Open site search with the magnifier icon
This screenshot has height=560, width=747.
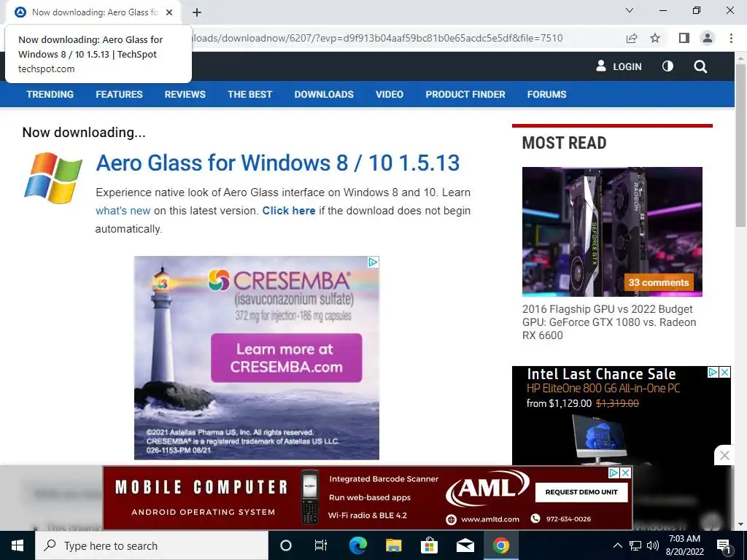pos(700,66)
